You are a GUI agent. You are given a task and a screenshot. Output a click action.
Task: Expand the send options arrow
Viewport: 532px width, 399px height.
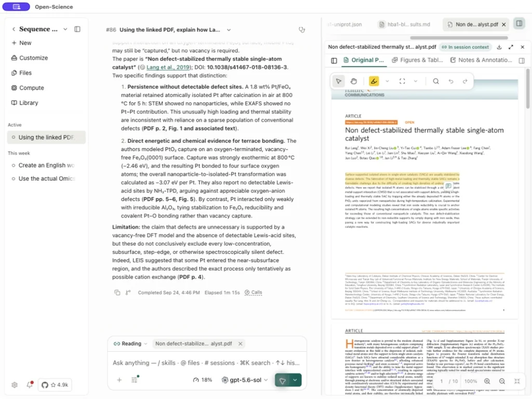click(x=295, y=380)
